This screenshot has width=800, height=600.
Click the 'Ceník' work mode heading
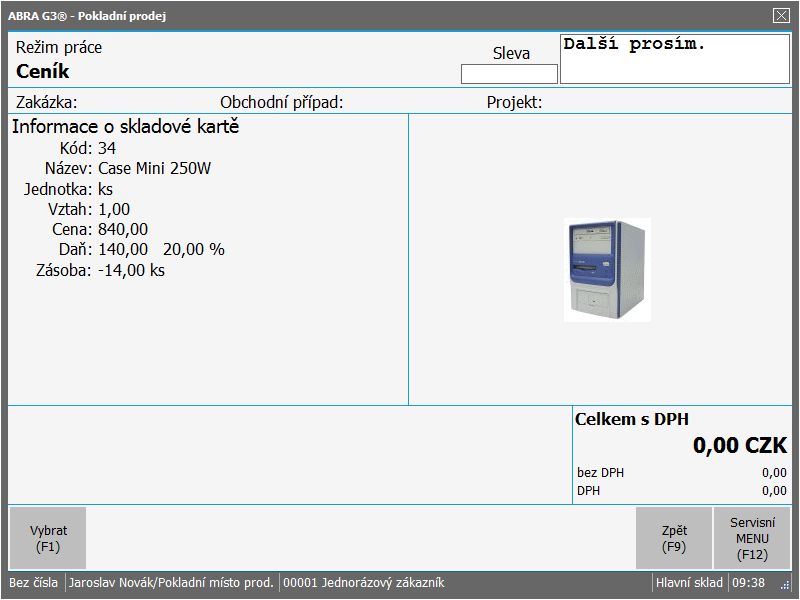[x=43, y=72]
